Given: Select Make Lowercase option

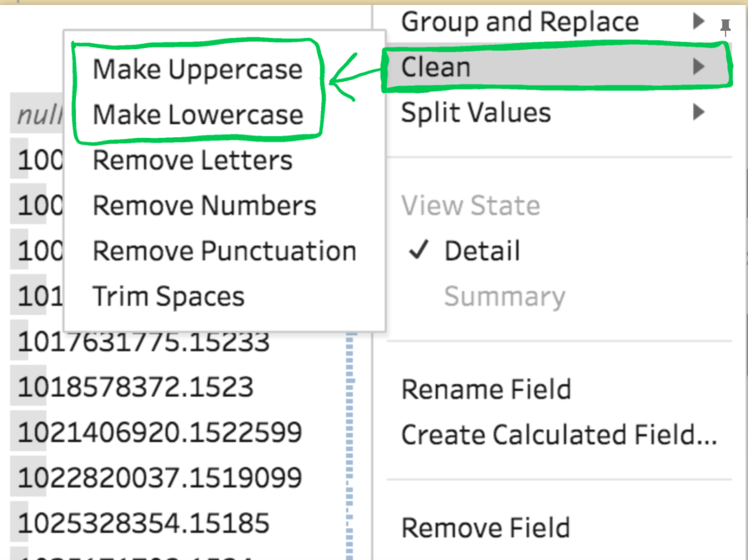Looking at the screenshot, I should (x=198, y=115).
